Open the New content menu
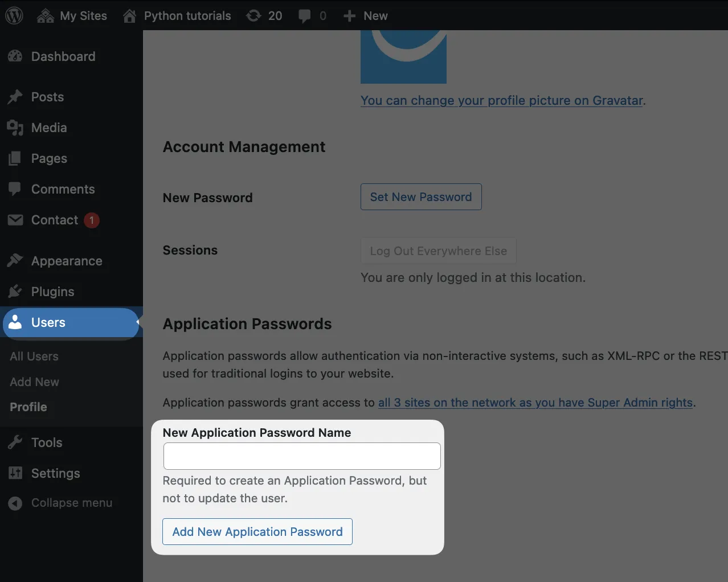The image size is (728, 582). click(366, 16)
